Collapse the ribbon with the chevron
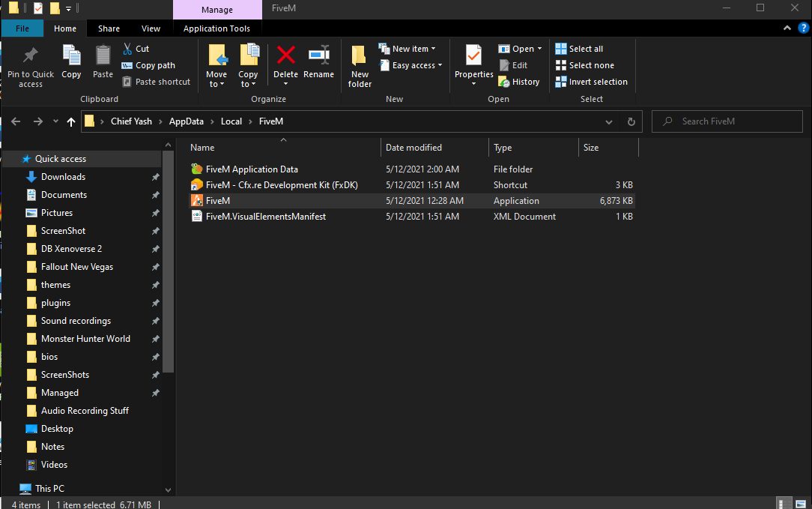This screenshot has width=812, height=509. click(787, 28)
